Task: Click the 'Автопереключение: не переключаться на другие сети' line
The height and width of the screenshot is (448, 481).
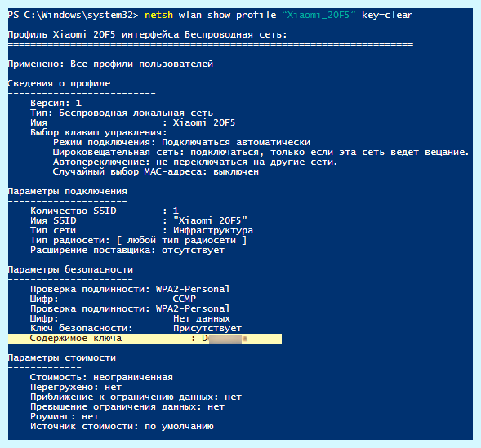Action: click(195, 162)
